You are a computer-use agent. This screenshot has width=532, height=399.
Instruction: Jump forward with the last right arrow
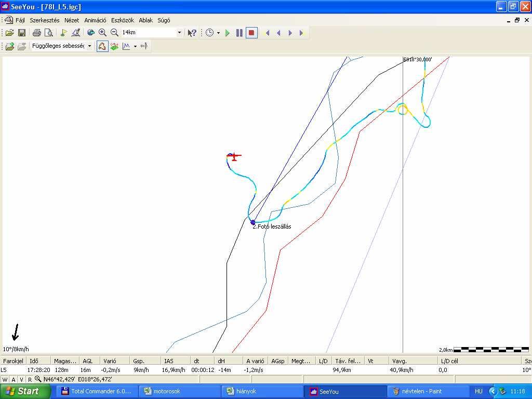[x=301, y=33]
